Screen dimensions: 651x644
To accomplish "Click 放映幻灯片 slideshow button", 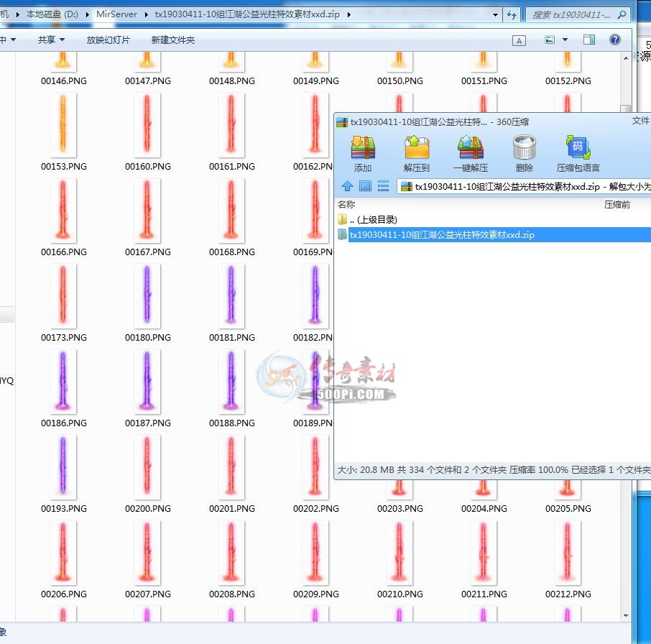I will point(108,40).
